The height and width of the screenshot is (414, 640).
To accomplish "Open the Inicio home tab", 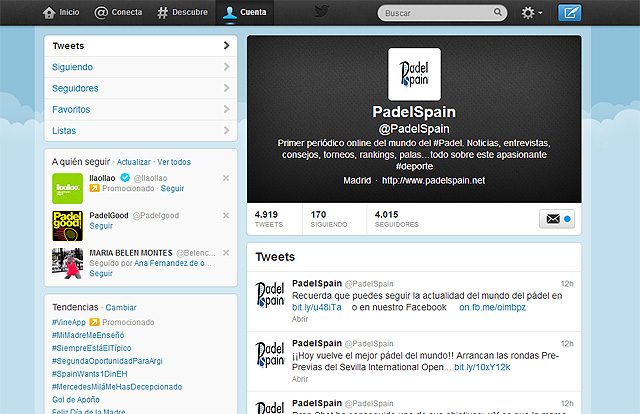I will tap(61, 13).
